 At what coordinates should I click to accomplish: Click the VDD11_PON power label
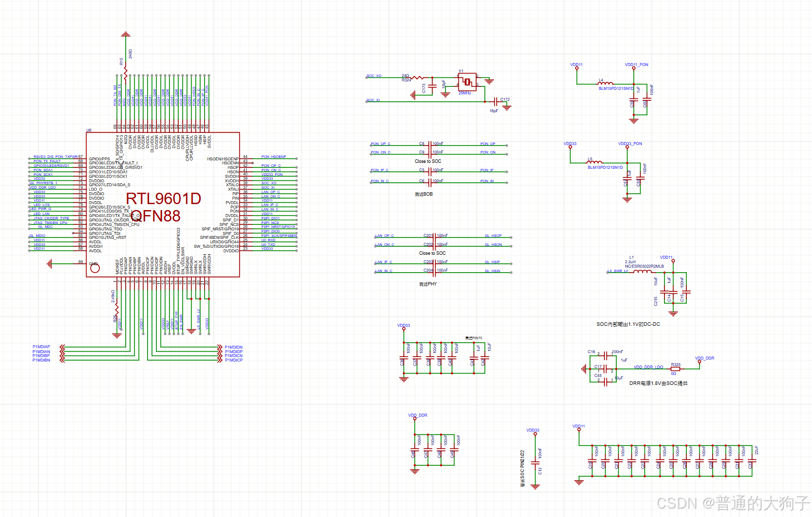[x=637, y=65]
